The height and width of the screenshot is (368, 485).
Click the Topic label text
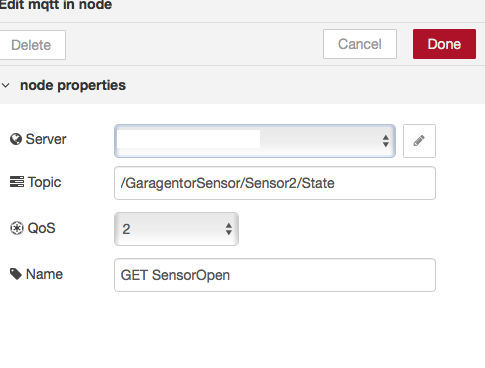(44, 182)
